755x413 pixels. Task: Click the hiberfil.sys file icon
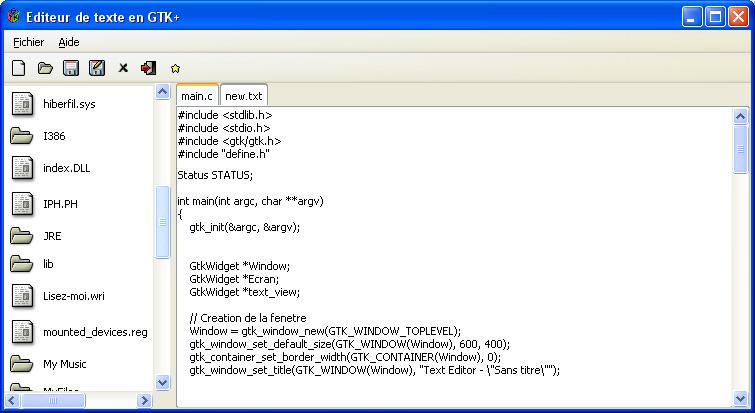[22, 104]
